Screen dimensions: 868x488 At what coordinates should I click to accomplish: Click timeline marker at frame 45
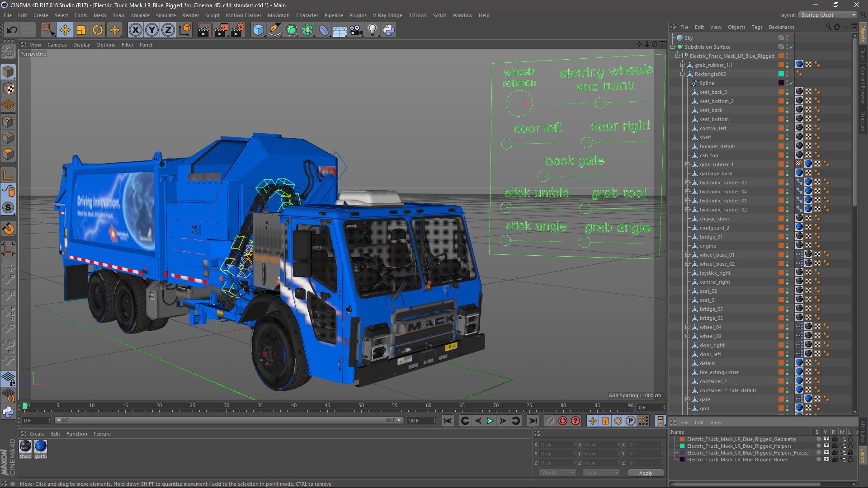tap(327, 406)
